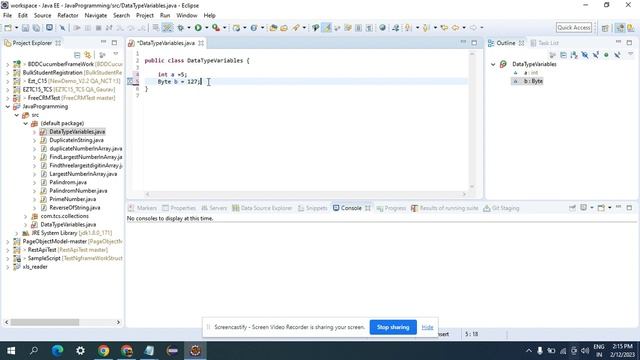Image resolution: width=640 pixels, height=360 pixels.
Task: Open dropdown arrow next to New icon
Action: coord(16,28)
